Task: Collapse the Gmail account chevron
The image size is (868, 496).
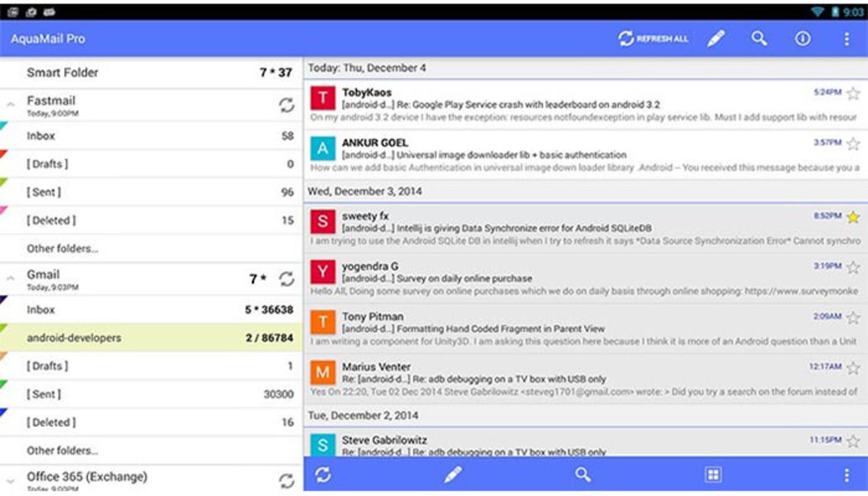Action: click(10, 279)
